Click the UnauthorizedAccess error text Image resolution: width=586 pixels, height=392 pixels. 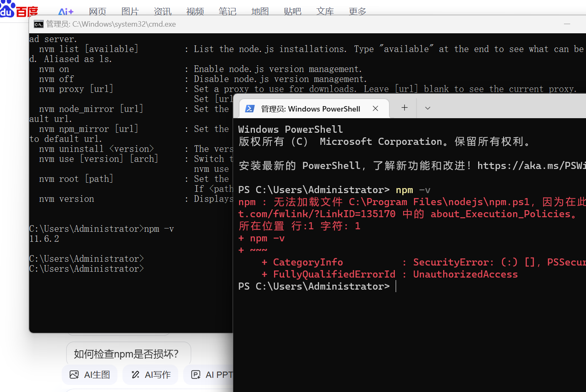coord(466,274)
